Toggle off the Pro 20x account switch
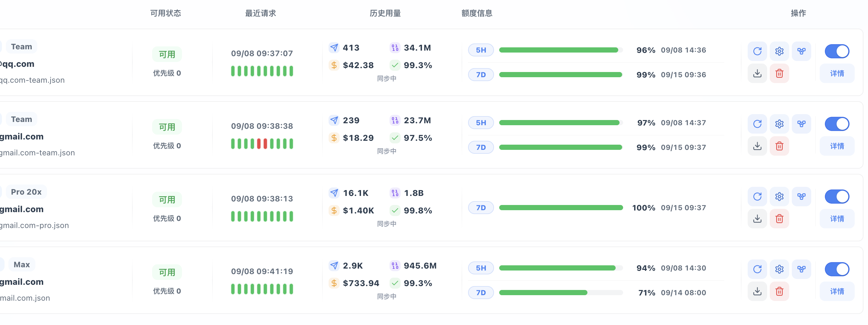The image size is (868, 325). click(x=837, y=197)
